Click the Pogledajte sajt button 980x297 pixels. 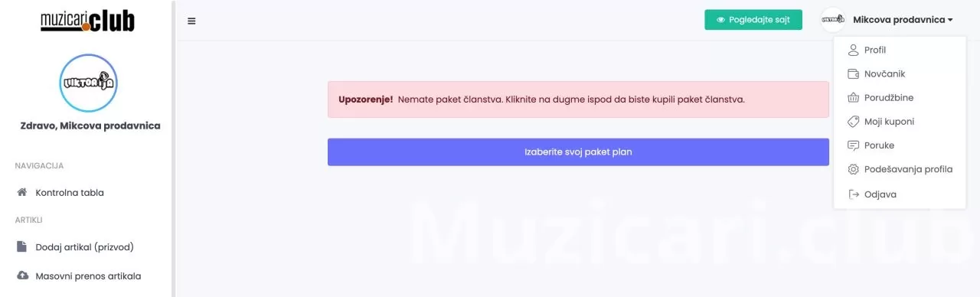pyautogui.click(x=753, y=20)
